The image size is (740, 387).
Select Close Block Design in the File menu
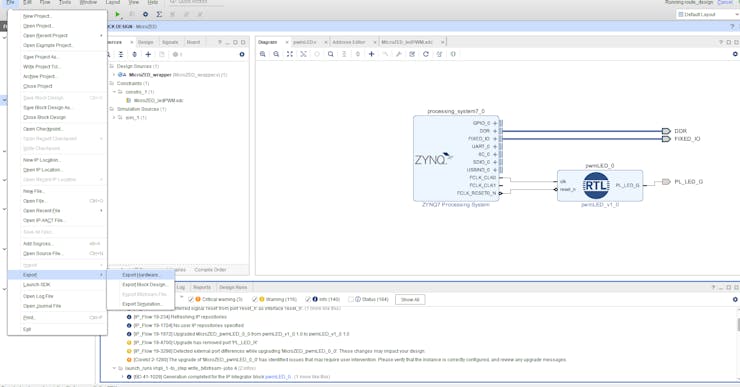tap(57, 117)
